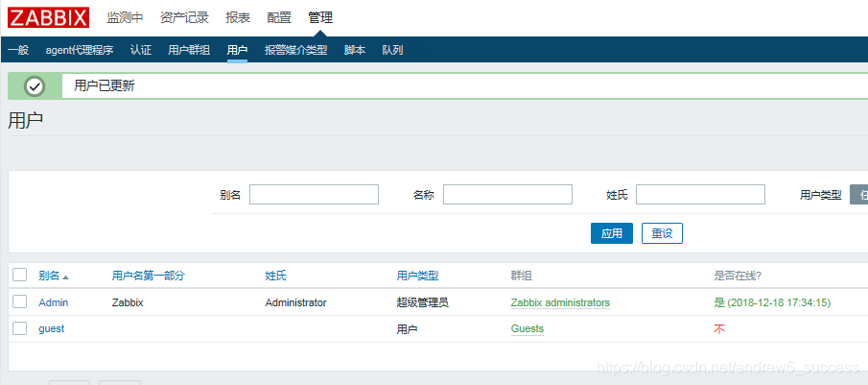Toggle the select-all users checkbox
868x385 pixels.
click(x=20, y=275)
